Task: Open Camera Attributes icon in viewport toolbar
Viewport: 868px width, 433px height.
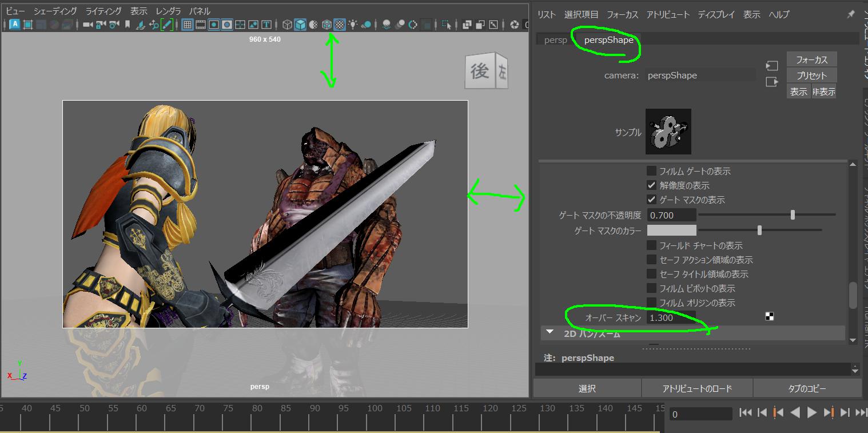Action: [x=114, y=25]
